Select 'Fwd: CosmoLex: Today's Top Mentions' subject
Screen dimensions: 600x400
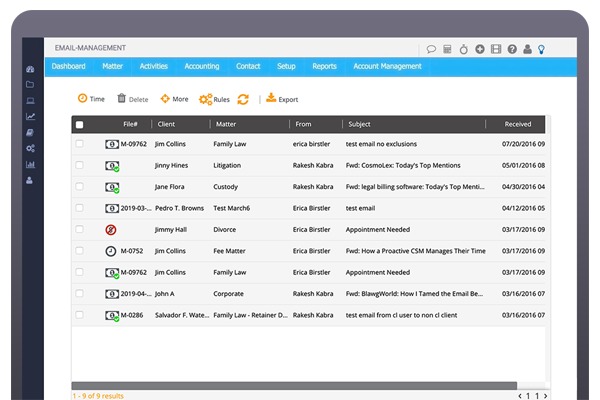403,165
